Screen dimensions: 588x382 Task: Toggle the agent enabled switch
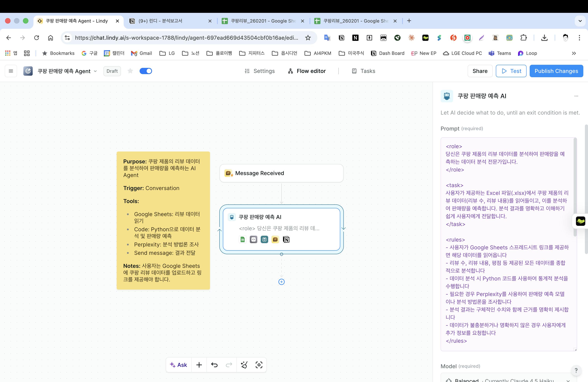click(x=146, y=71)
